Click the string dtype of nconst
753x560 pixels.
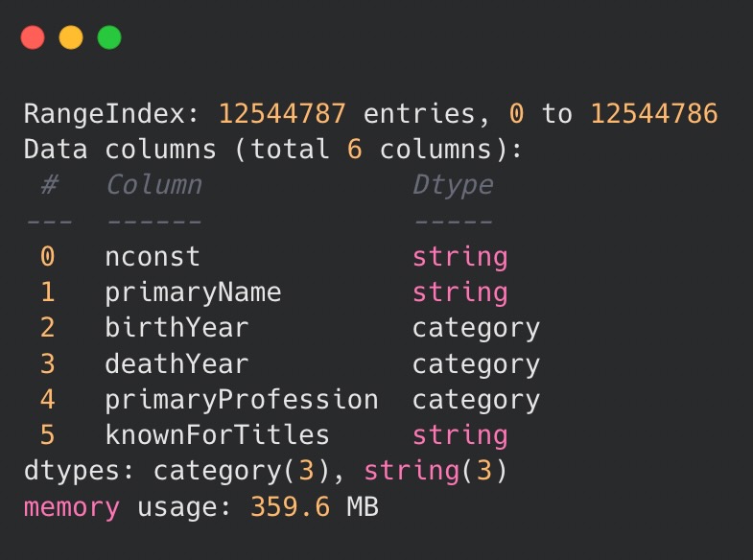(x=460, y=257)
